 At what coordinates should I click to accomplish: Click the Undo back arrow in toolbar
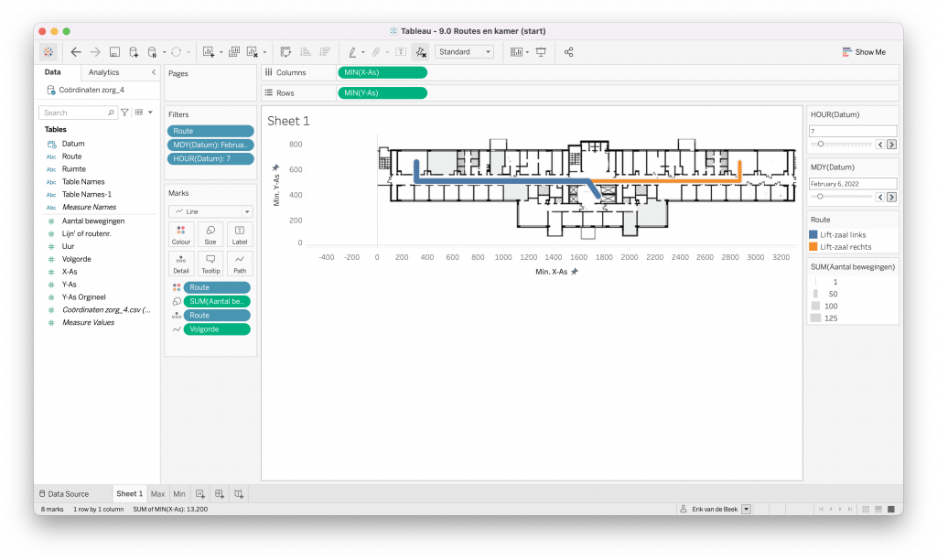tap(76, 52)
